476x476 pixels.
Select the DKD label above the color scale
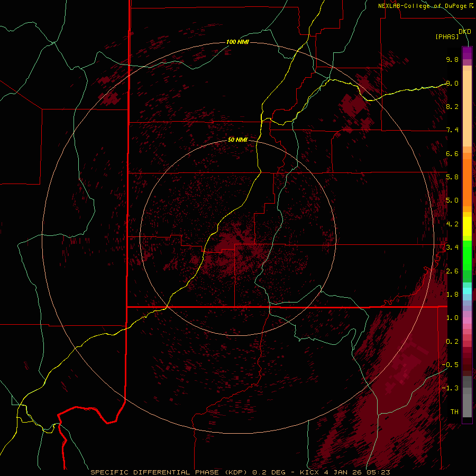tap(465, 32)
